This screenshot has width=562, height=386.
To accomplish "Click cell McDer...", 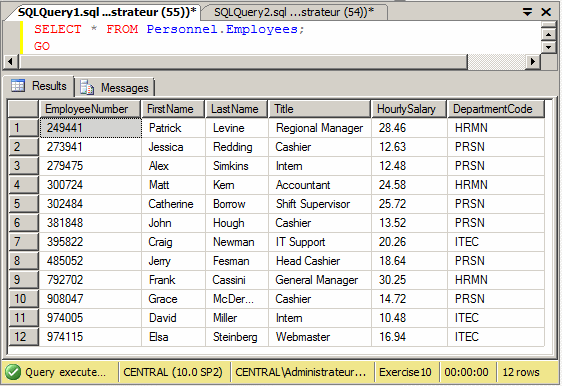I will tap(237, 299).
